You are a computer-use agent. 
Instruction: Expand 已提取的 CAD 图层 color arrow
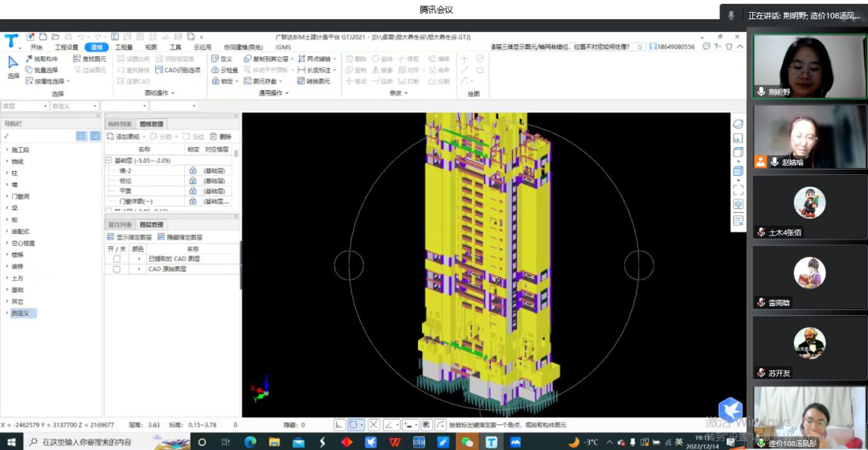tap(138, 259)
